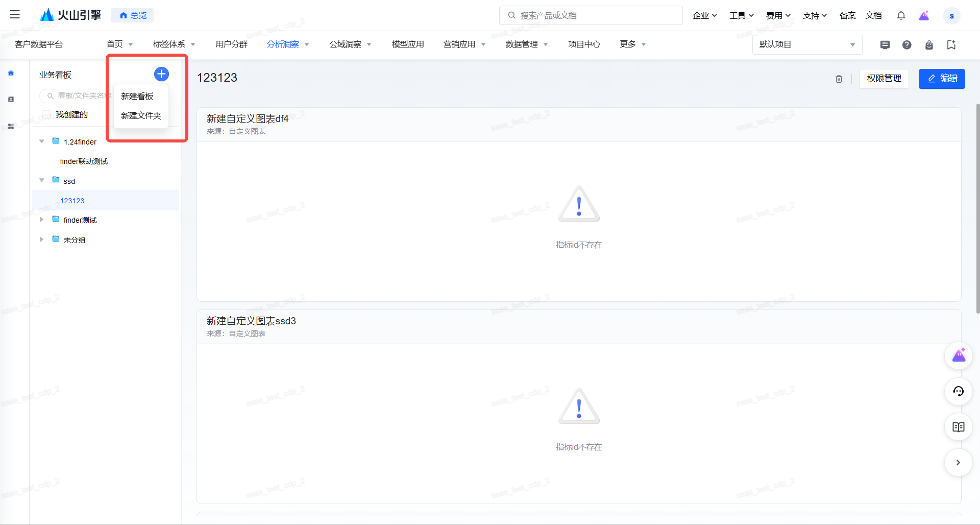Open the 企业 dropdown menu
Image resolution: width=980 pixels, height=525 pixels.
pyautogui.click(x=705, y=15)
